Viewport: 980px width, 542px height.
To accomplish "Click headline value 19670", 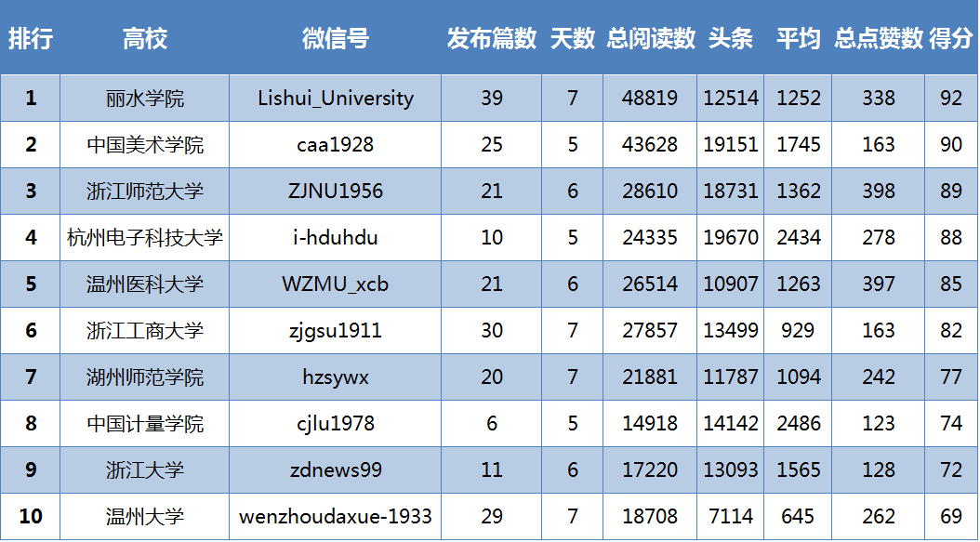I will point(731,238).
